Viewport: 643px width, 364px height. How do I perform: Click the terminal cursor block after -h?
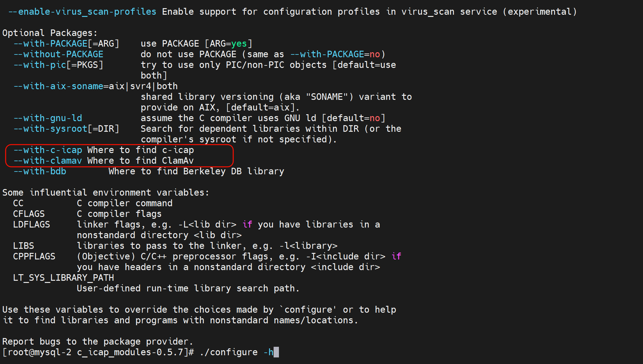tap(276, 352)
